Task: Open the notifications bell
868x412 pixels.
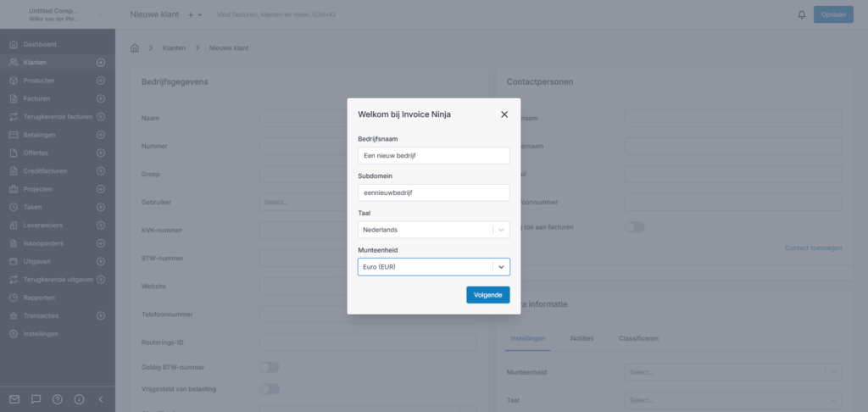Action: (802, 15)
